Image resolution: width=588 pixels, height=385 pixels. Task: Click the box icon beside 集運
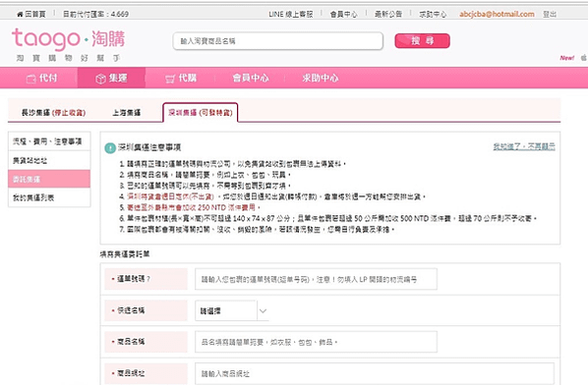tap(100, 79)
